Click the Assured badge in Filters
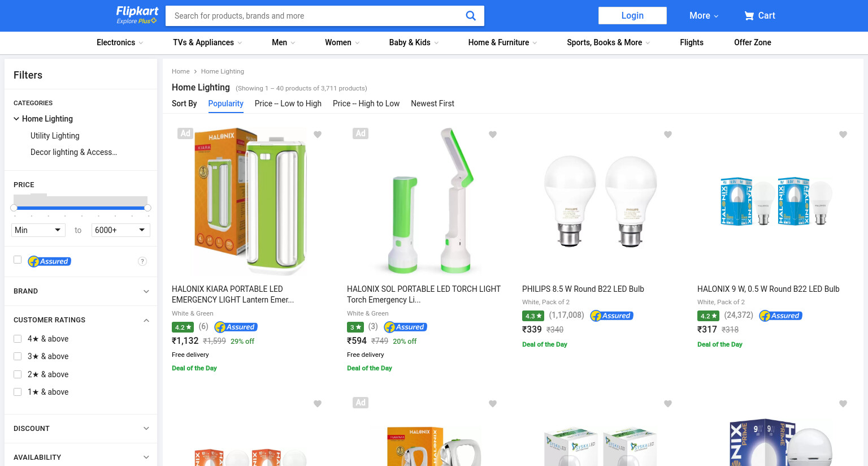The height and width of the screenshot is (466, 868). (x=50, y=261)
